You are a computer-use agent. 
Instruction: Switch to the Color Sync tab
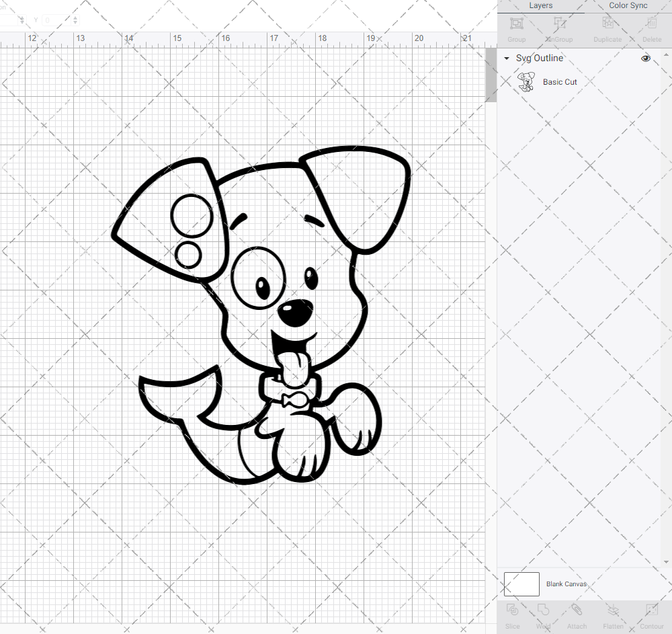(x=628, y=5)
